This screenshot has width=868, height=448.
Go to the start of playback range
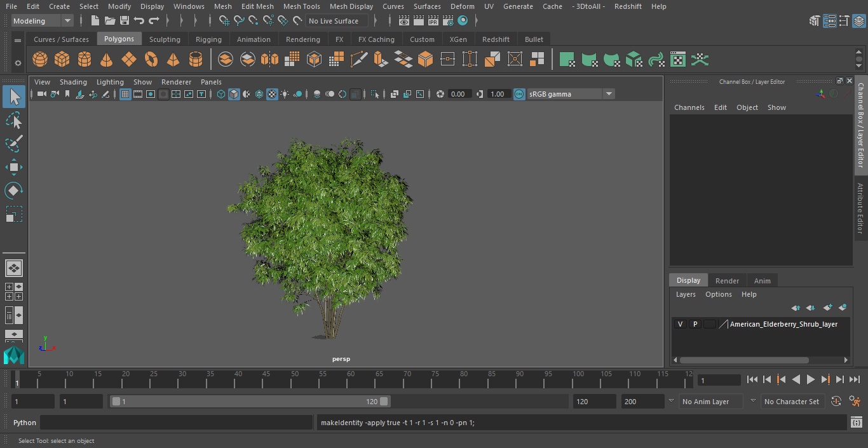coord(752,379)
